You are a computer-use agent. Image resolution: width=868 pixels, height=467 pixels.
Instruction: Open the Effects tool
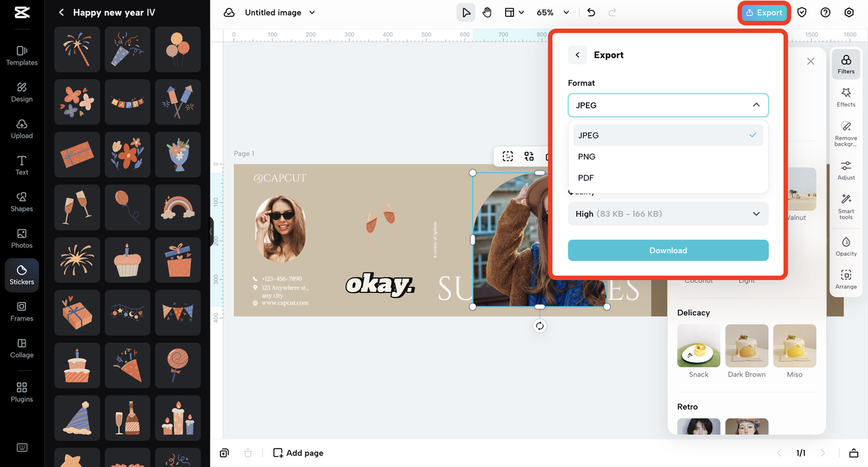coord(846,97)
